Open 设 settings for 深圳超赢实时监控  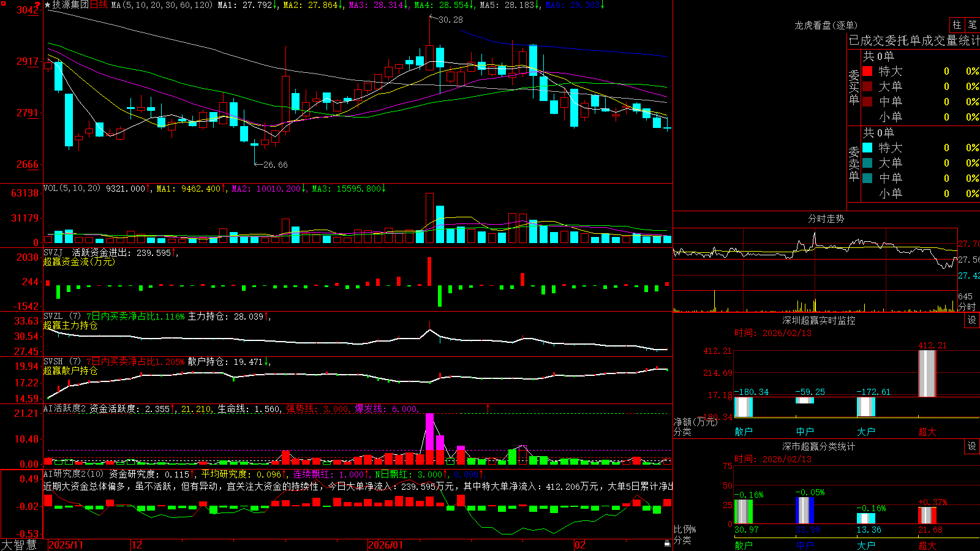click(x=972, y=320)
